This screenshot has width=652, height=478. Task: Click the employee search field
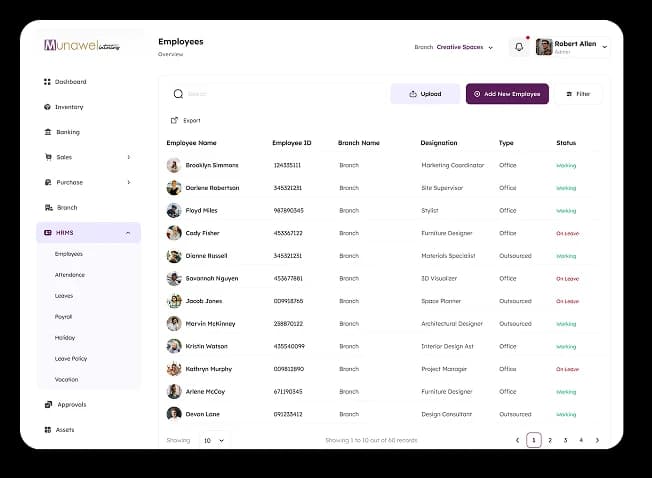pos(278,94)
